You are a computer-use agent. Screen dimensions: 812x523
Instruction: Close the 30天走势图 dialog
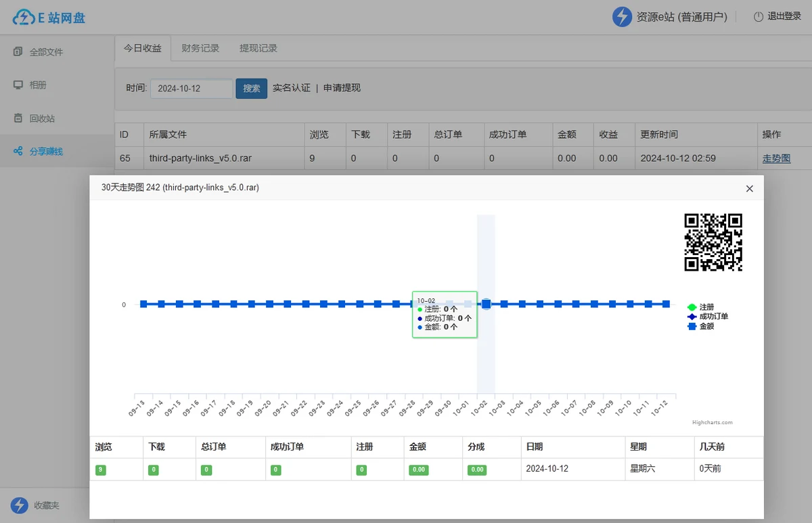coord(749,189)
